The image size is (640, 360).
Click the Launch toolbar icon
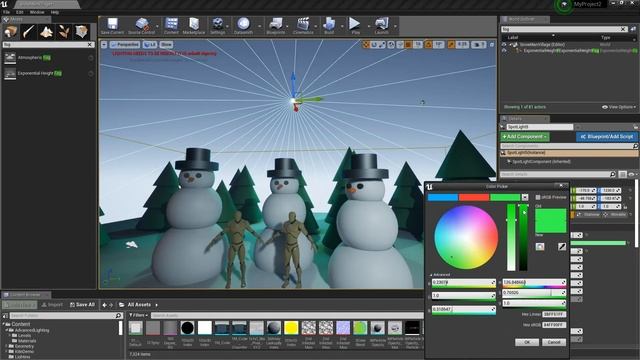pos(381,26)
